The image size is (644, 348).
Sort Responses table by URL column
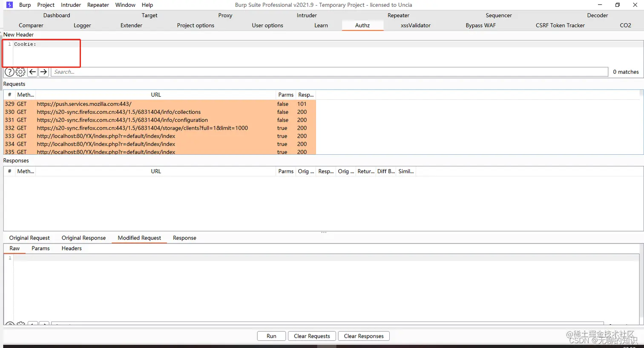click(156, 171)
